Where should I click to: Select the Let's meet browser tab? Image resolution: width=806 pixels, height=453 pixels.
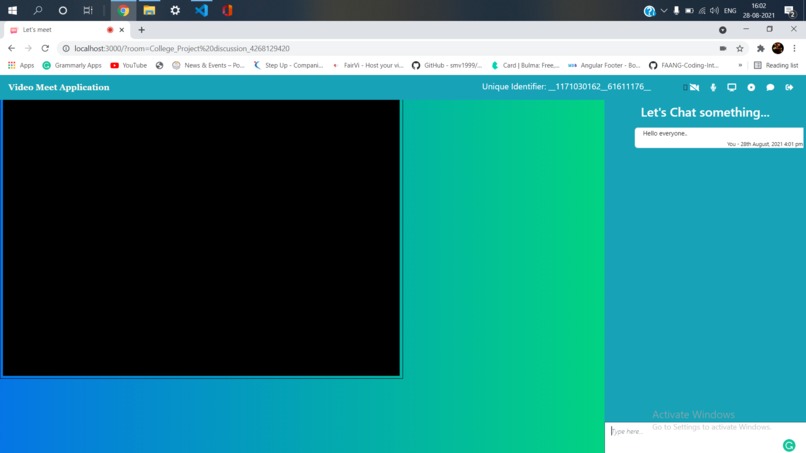[x=65, y=30]
